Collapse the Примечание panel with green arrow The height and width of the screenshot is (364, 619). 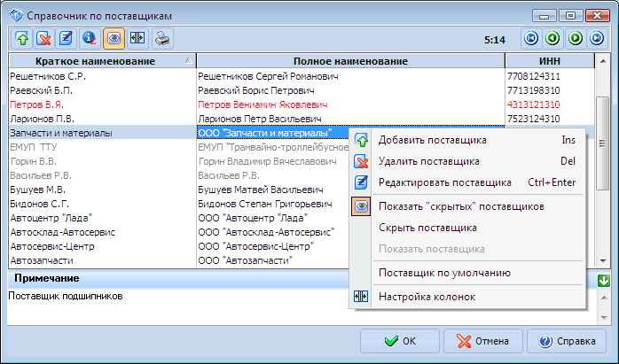pos(604,281)
